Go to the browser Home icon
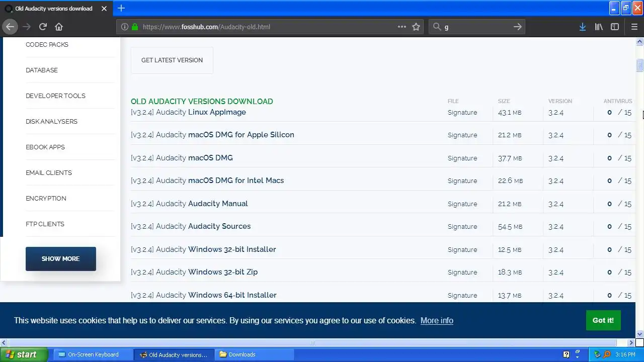This screenshot has width=644, height=362. click(x=59, y=27)
